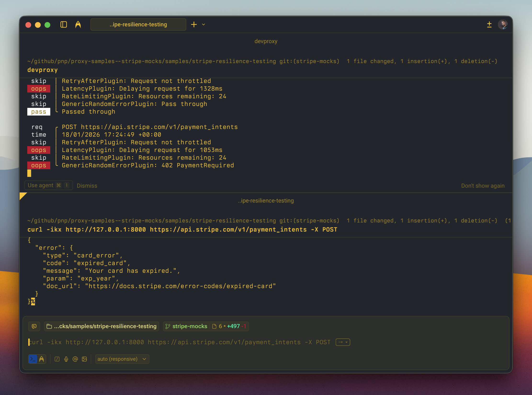Screen dimensions: 532x395
Task: Toggle the sidebar panel open
Action: tap(63, 24)
